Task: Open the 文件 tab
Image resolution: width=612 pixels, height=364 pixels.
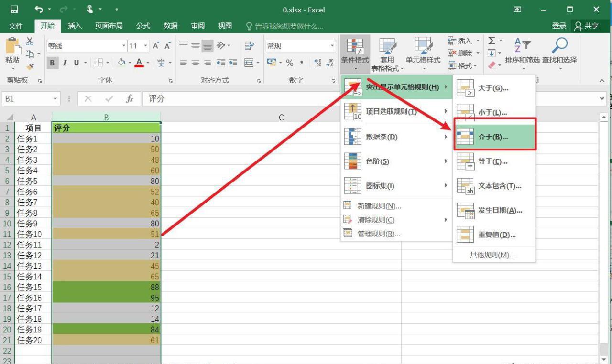Action: pyautogui.click(x=16, y=26)
